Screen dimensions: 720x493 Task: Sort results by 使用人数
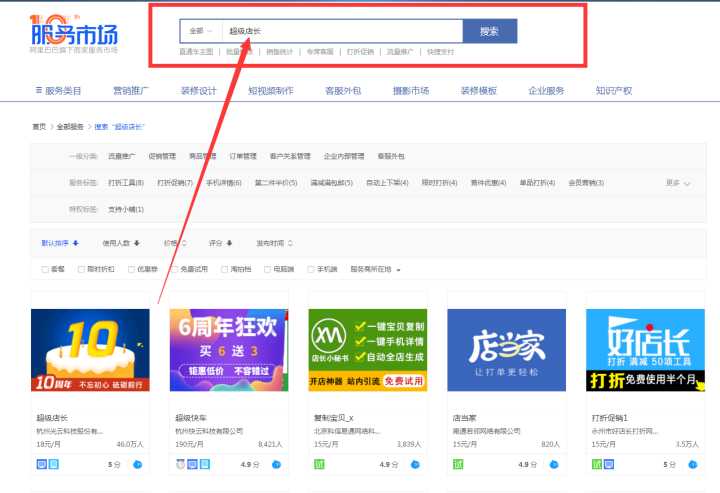(x=121, y=243)
